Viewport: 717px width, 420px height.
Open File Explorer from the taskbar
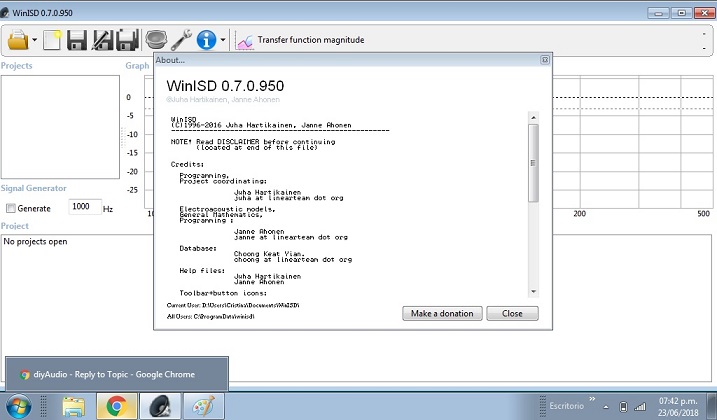(x=74, y=406)
